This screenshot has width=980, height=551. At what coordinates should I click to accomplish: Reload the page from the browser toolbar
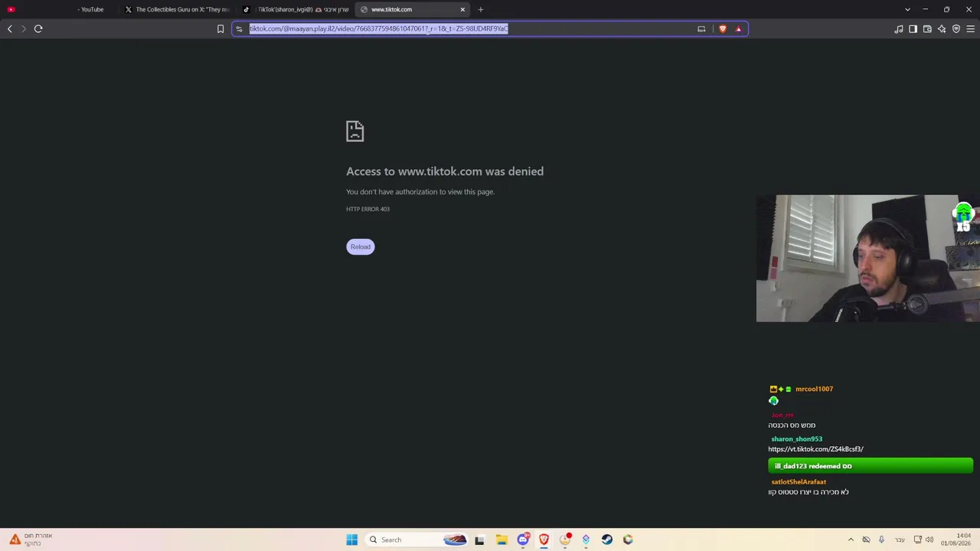pos(38,29)
